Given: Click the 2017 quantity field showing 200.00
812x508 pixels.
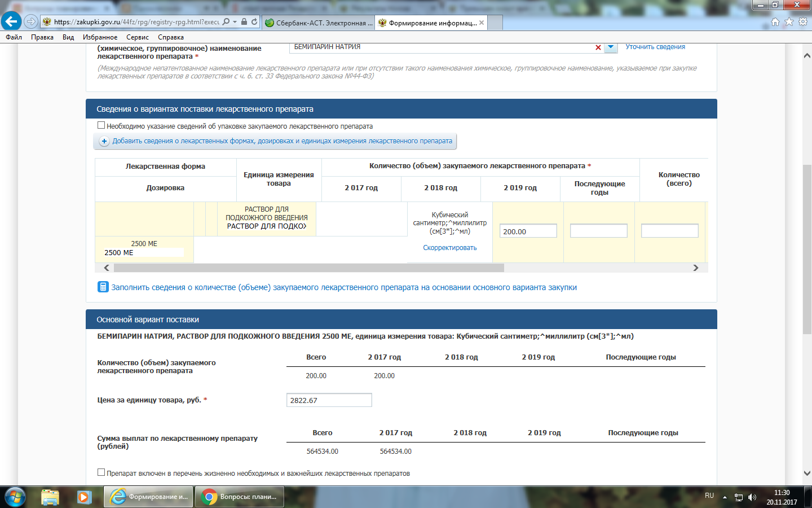Looking at the screenshot, I should (x=528, y=231).
